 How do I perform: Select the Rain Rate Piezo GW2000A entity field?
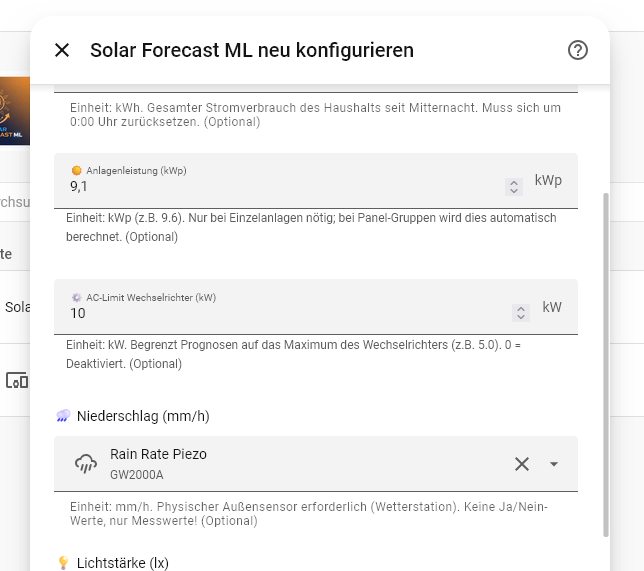click(x=316, y=464)
